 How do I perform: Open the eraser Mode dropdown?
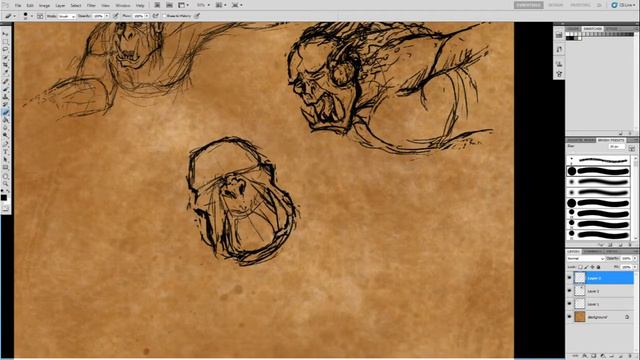coord(67,16)
